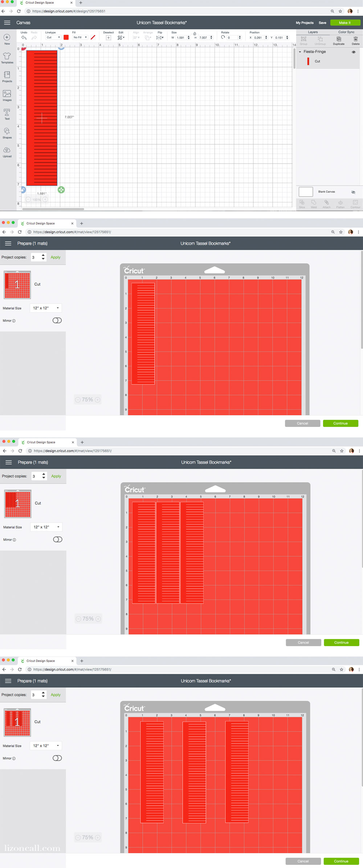Image resolution: width=363 pixels, height=868 pixels.
Task: Click the green Make It button
Action: [x=345, y=22]
